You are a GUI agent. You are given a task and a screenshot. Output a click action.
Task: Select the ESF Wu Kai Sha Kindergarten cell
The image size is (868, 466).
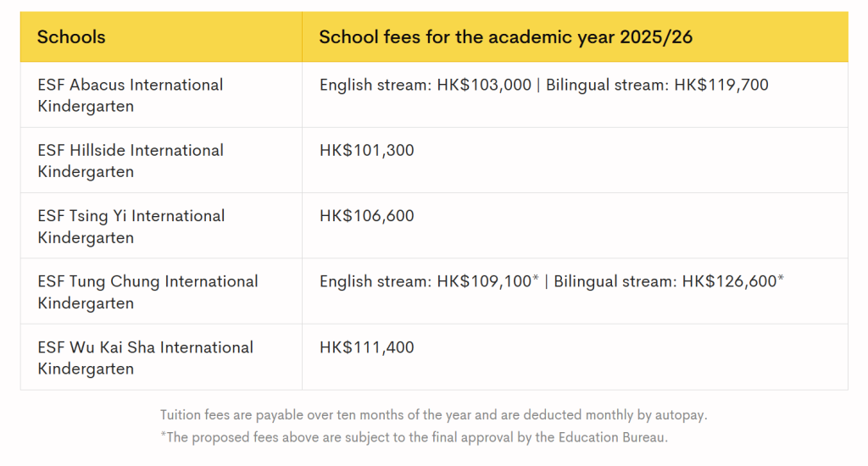click(x=145, y=358)
